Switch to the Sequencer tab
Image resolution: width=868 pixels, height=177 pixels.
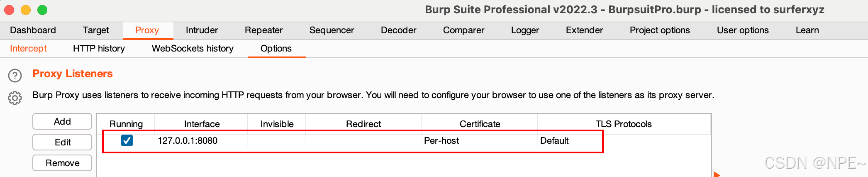click(x=332, y=30)
